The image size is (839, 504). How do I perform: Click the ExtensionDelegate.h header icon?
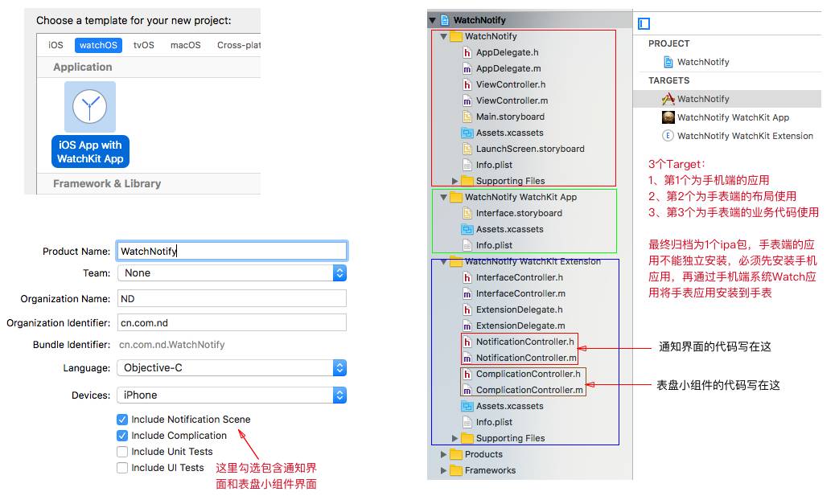[x=467, y=309]
